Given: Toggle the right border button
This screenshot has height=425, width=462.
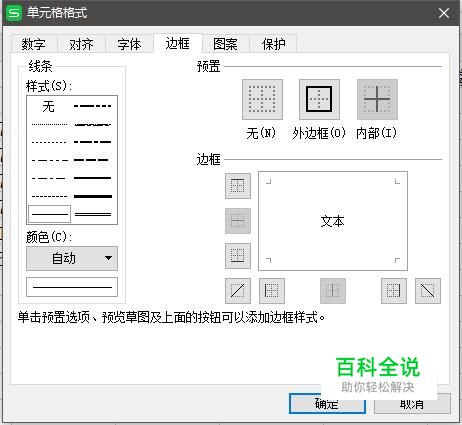Looking at the screenshot, I should tap(394, 291).
